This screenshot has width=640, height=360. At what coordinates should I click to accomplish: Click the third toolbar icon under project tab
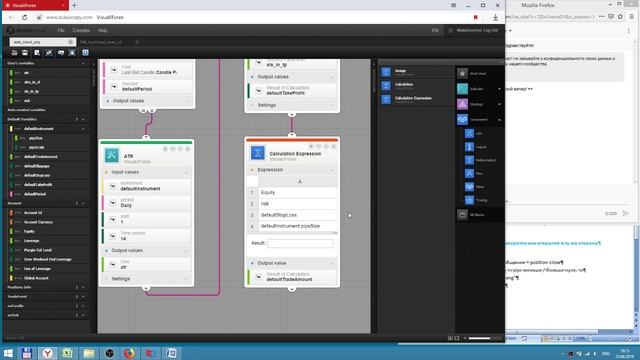(37, 53)
